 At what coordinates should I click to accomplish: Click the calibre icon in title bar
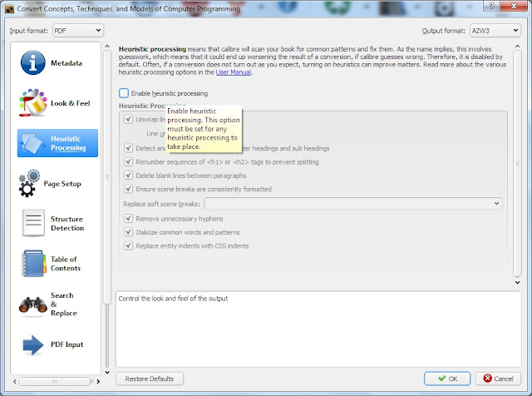coord(9,9)
